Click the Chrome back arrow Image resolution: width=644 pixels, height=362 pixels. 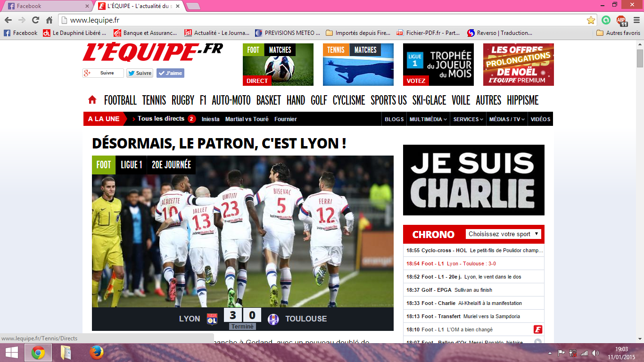tap(8, 20)
